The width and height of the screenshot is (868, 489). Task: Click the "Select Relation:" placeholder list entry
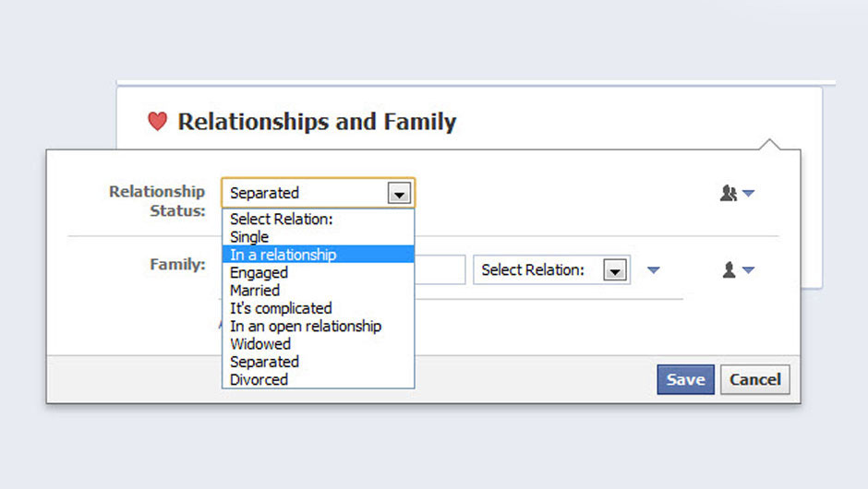coord(282,220)
